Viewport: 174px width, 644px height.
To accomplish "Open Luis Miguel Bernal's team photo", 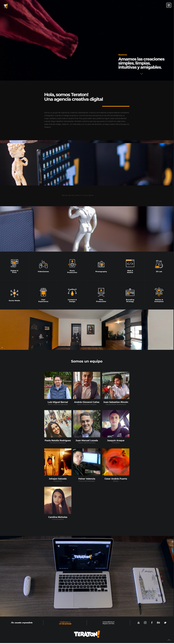I will pyautogui.click(x=58, y=385).
